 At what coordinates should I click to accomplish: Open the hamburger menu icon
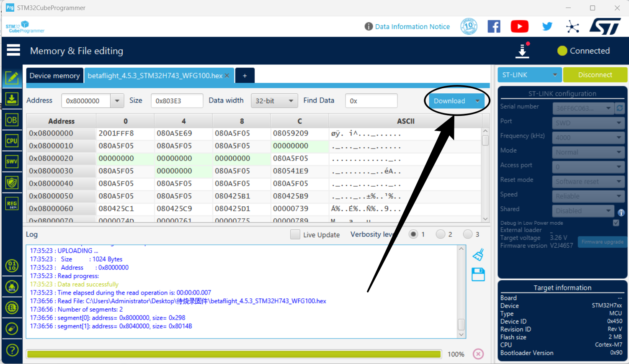(13, 50)
